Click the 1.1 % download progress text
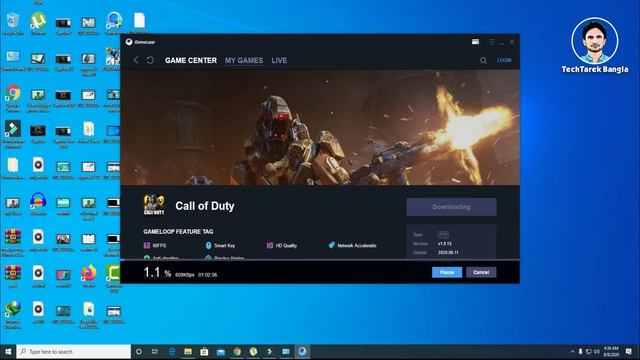This screenshot has width=640, height=360. [157, 272]
